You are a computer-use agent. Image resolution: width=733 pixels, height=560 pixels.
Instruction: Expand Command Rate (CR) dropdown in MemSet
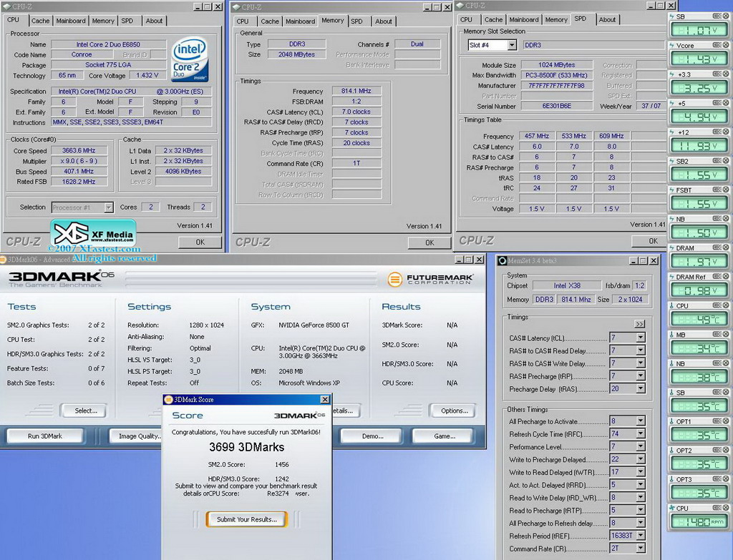(640, 549)
